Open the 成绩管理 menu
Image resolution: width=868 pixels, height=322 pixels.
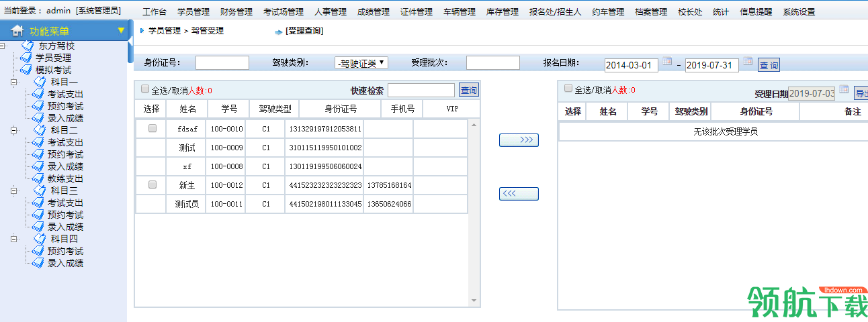tap(374, 12)
